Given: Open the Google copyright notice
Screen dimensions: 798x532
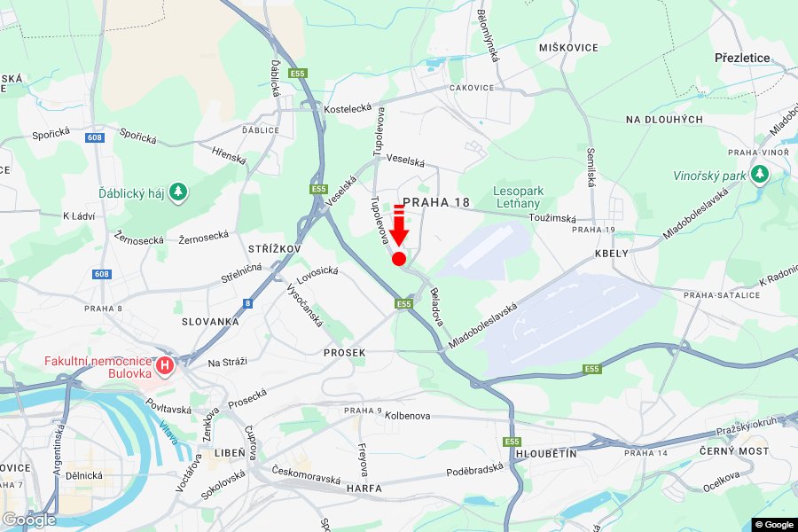Looking at the screenshot, I should [x=775, y=525].
